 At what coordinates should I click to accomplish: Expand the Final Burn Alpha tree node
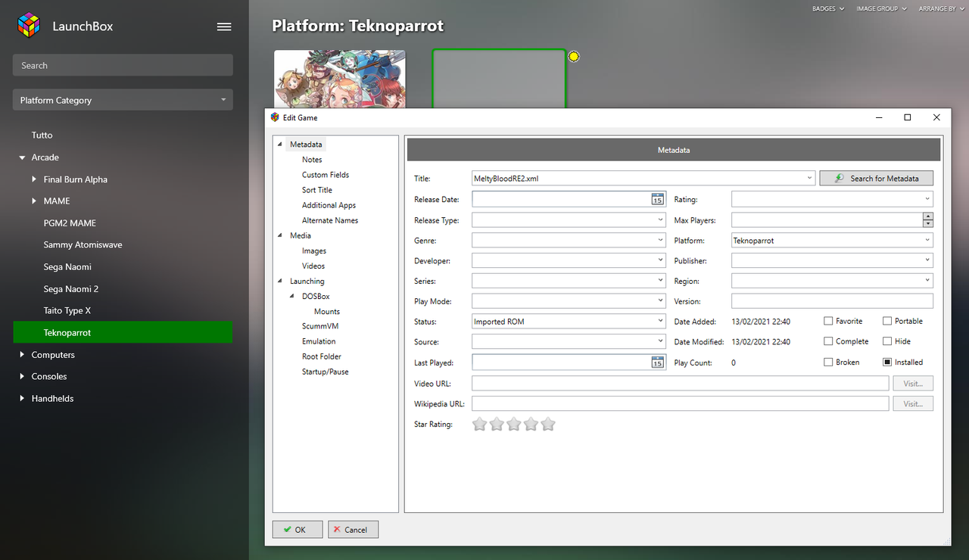click(34, 179)
